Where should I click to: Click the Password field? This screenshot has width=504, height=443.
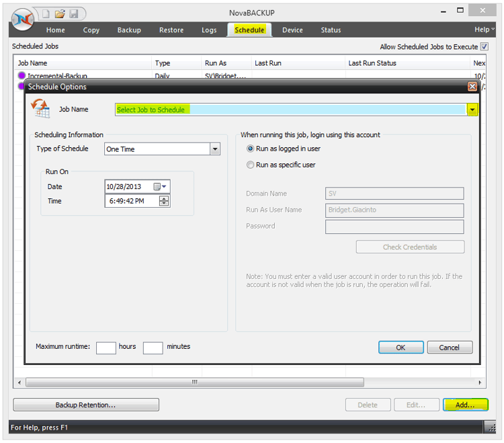[394, 227]
